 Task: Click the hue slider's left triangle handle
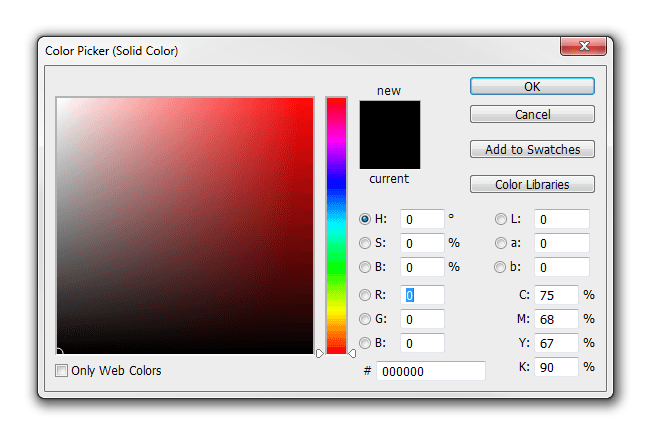click(320, 354)
